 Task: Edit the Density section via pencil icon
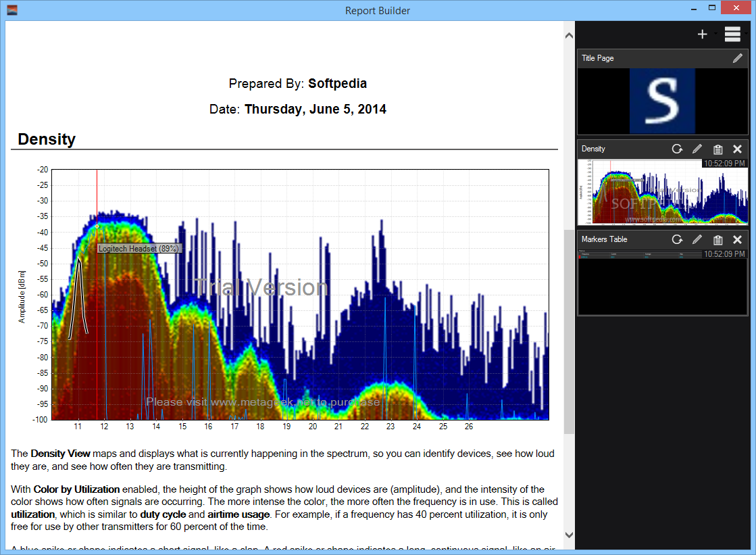pyautogui.click(x=697, y=149)
